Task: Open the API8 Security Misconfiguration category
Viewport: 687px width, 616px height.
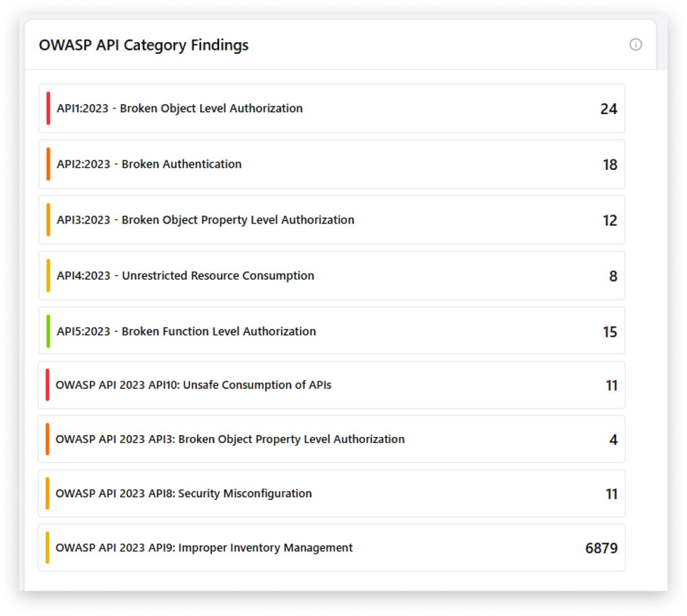Action: 259,493
